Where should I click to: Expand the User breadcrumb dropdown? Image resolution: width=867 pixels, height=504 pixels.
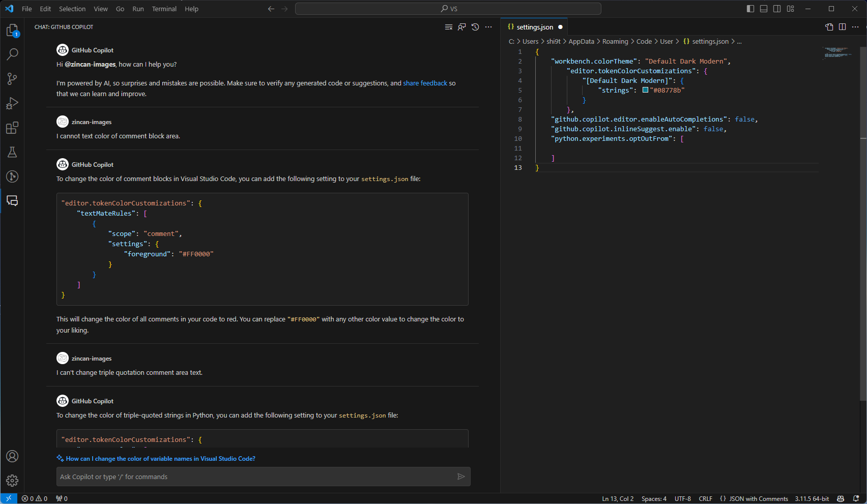pos(667,41)
